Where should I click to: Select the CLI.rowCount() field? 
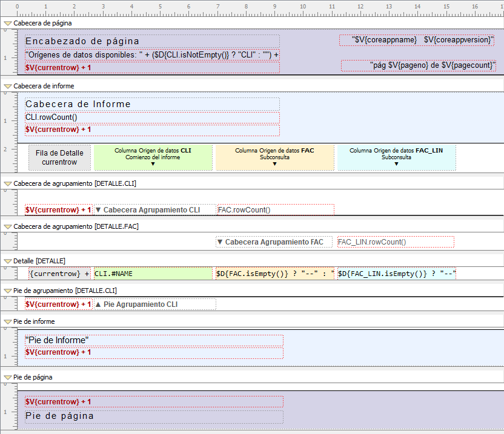tap(151, 117)
